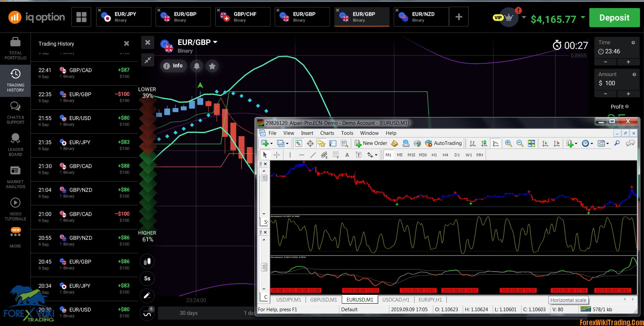The width and height of the screenshot is (644, 326).
Task: Collapse the chart with shrink arrows icon
Action: coord(148,60)
